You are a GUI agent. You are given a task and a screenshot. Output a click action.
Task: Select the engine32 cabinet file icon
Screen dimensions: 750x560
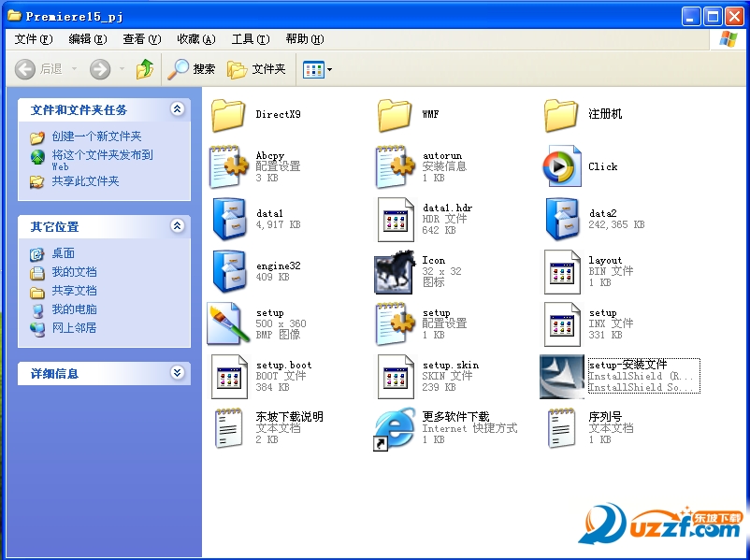(229, 271)
